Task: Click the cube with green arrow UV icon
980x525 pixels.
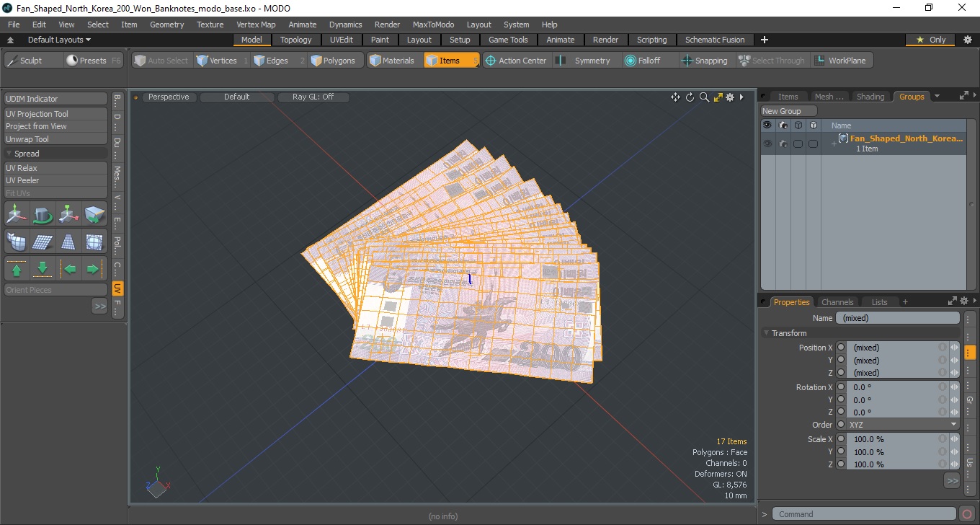Action: click(x=94, y=214)
